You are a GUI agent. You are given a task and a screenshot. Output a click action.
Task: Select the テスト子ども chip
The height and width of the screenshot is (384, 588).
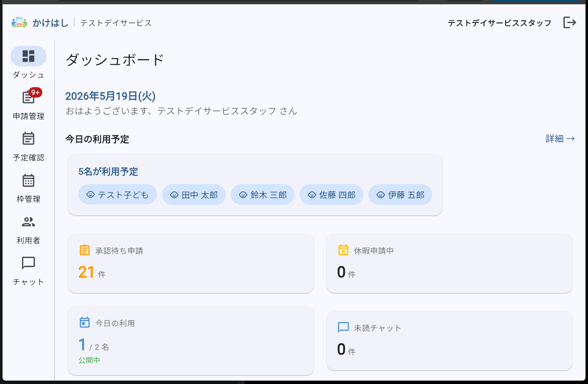click(117, 195)
